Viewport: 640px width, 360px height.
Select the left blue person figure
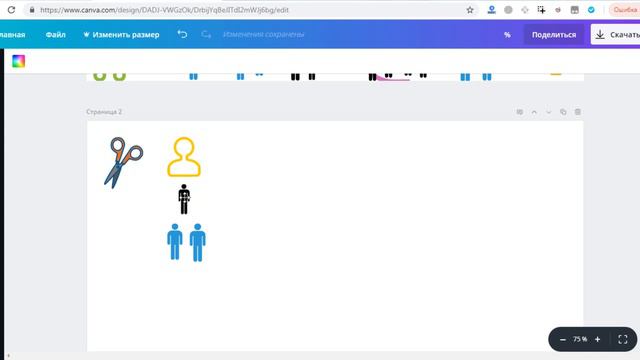pyautogui.click(x=175, y=242)
